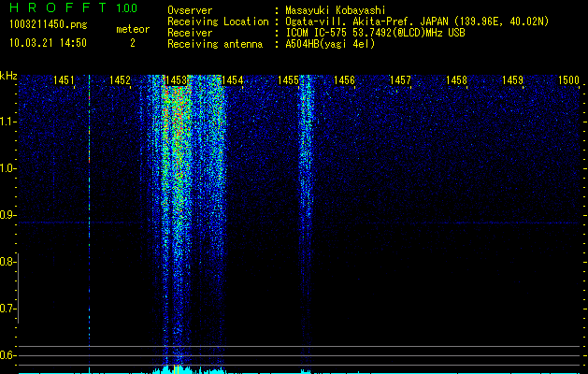Select the observer name Masayuki Kobayashi
The height and width of the screenshot is (374, 588).
tap(336, 10)
